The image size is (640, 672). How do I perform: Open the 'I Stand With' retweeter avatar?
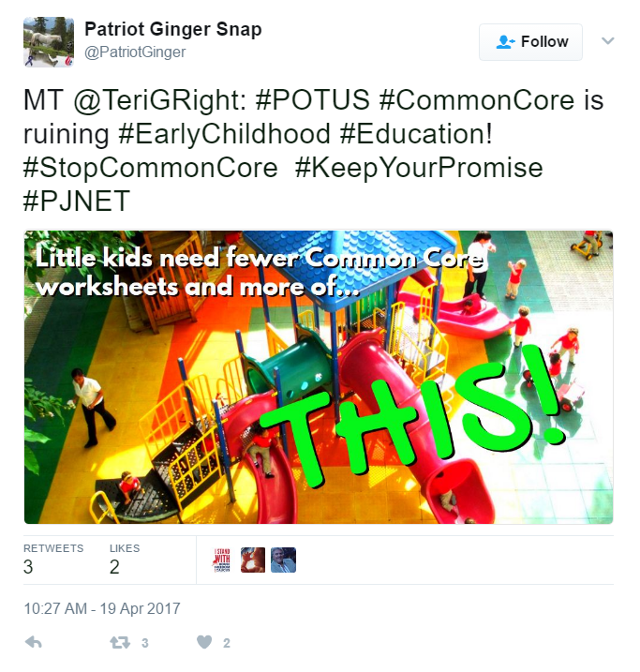(x=222, y=560)
